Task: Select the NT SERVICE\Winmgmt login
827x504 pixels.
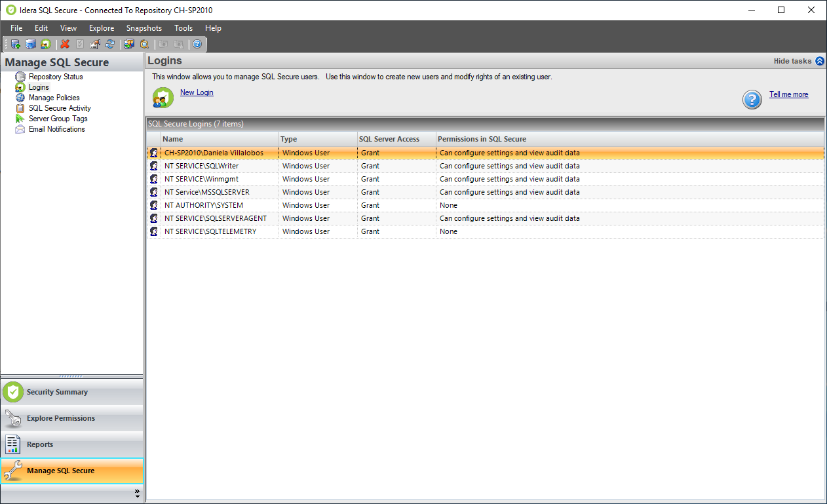Action: (486, 179)
